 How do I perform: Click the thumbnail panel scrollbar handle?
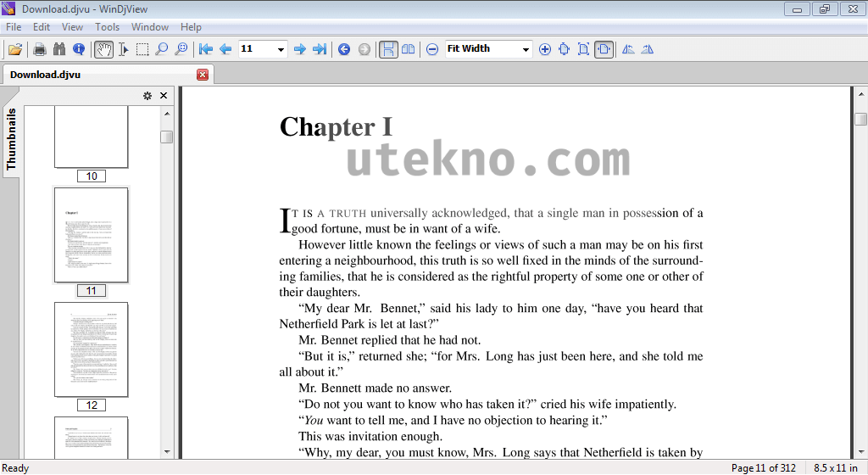[167, 137]
